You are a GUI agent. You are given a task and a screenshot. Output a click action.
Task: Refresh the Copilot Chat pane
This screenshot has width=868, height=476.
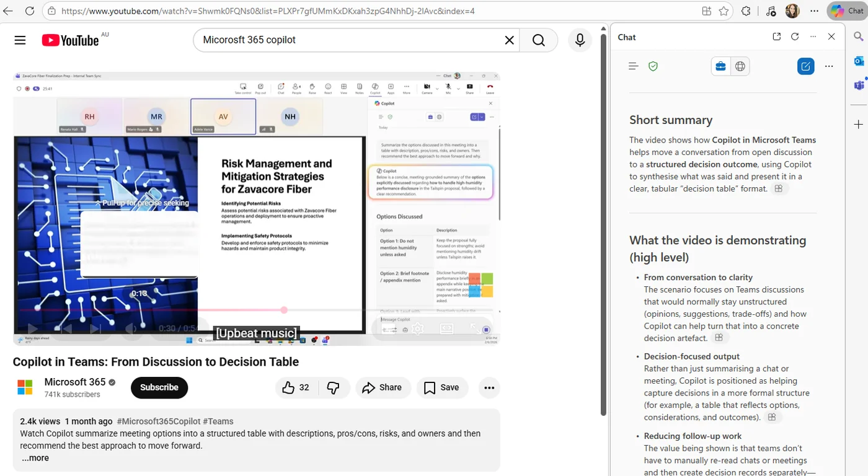coord(795,37)
